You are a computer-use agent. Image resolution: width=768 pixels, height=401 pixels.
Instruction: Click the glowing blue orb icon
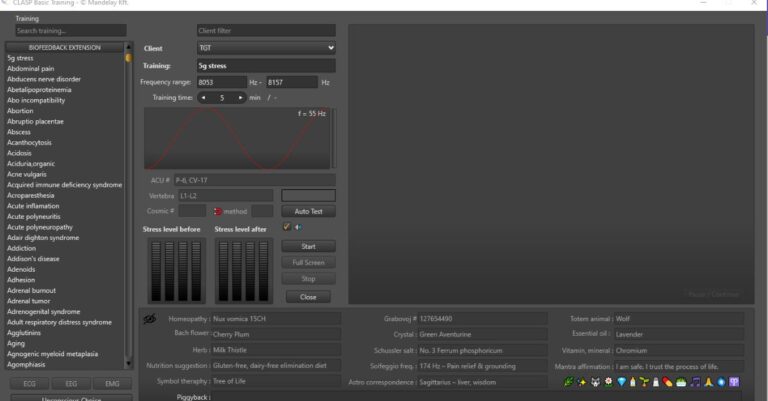721,382
